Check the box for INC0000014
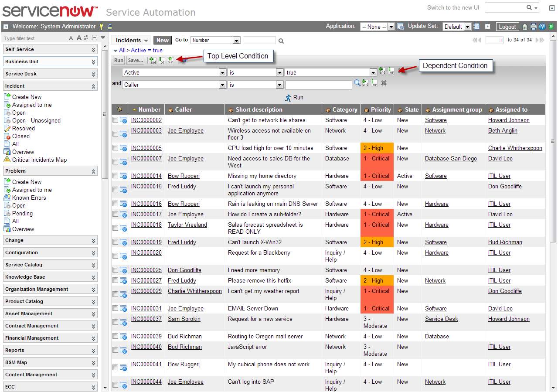 click(x=115, y=175)
